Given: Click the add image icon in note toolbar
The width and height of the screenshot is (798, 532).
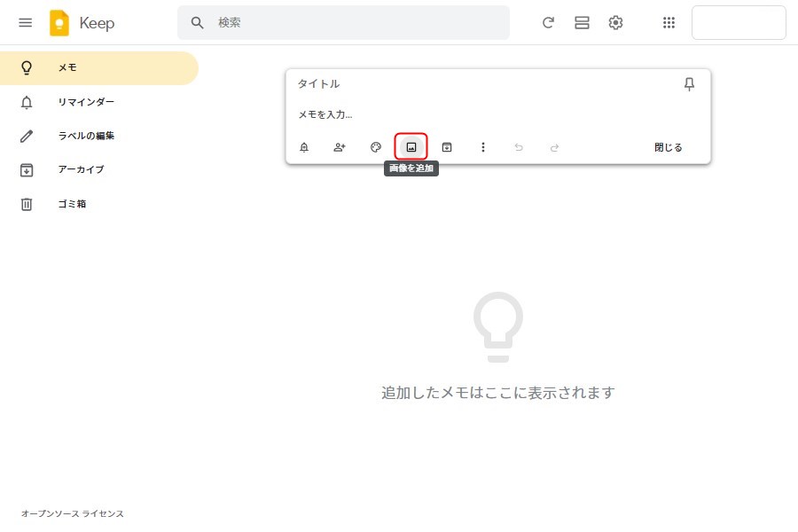Looking at the screenshot, I should (411, 147).
